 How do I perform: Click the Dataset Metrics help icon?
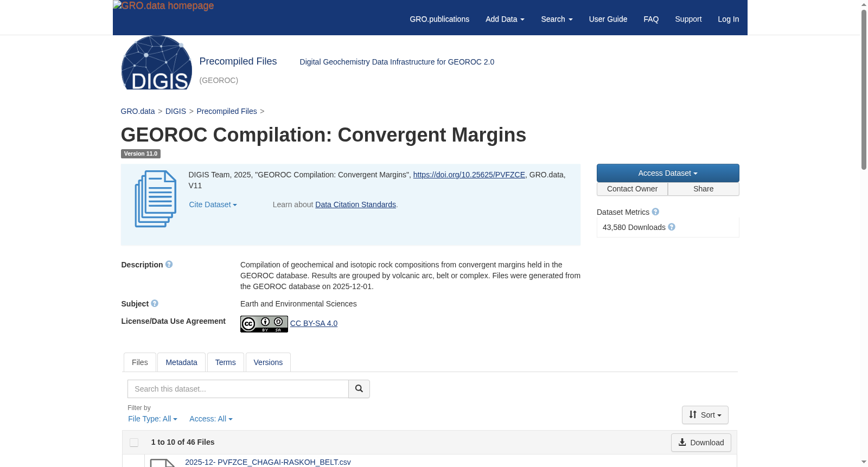click(655, 212)
